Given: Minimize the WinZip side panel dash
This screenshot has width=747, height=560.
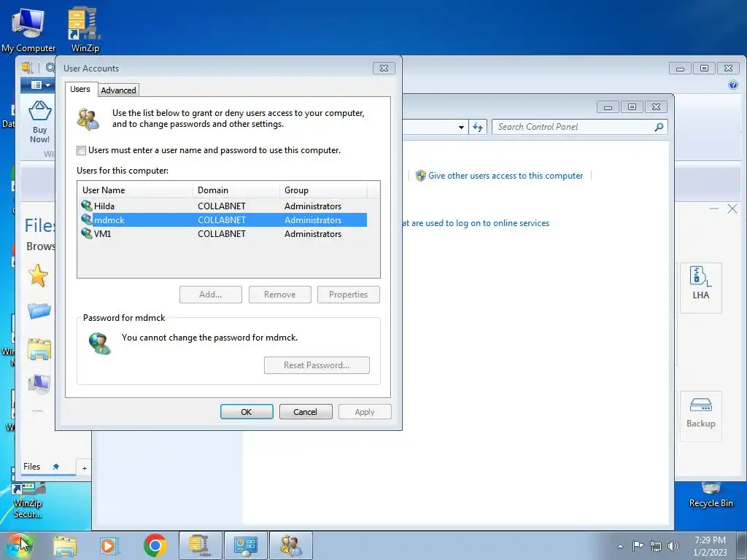Looking at the screenshot, I should [714, 209].
